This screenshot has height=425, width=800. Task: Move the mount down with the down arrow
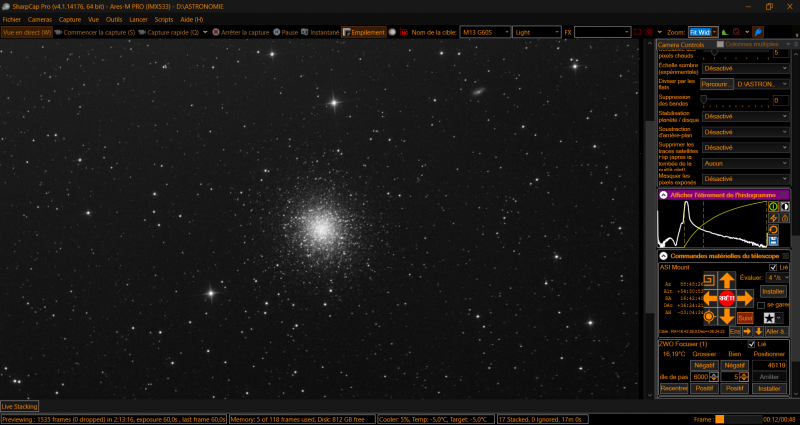point(727,316)
